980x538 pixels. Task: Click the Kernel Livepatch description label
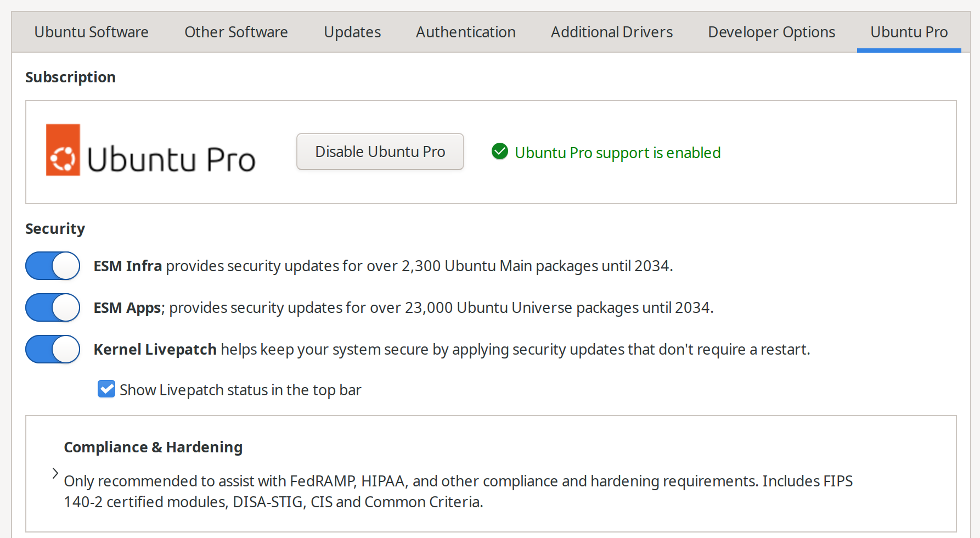452,350
